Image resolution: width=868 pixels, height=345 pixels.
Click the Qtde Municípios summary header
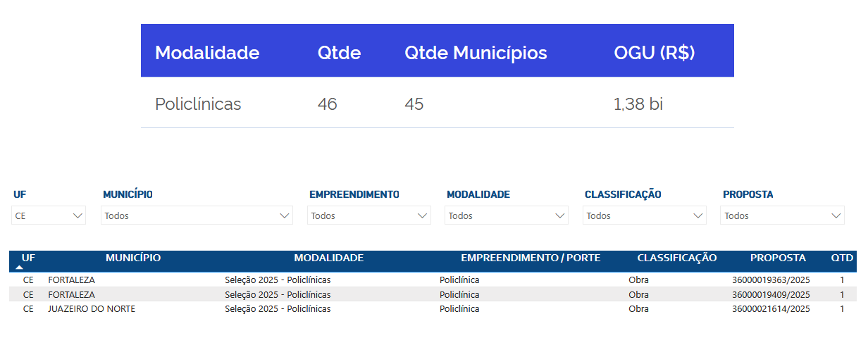click(476, 52)
